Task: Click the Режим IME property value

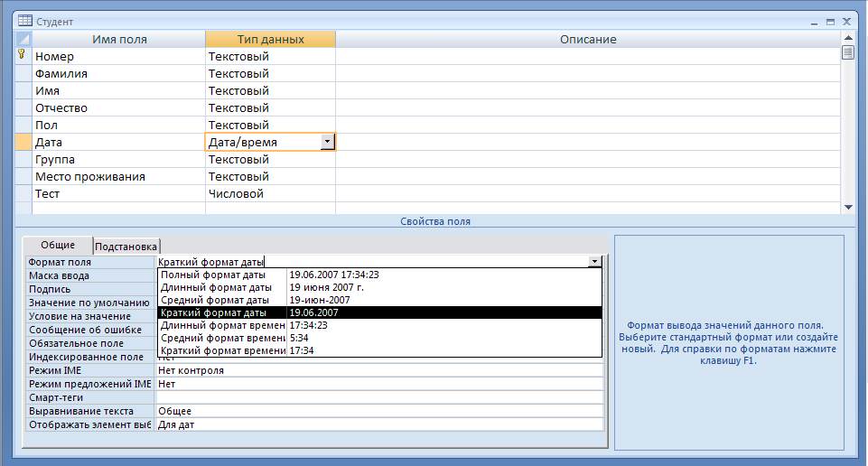Action: pyautogui.click(x=379, y=370)
